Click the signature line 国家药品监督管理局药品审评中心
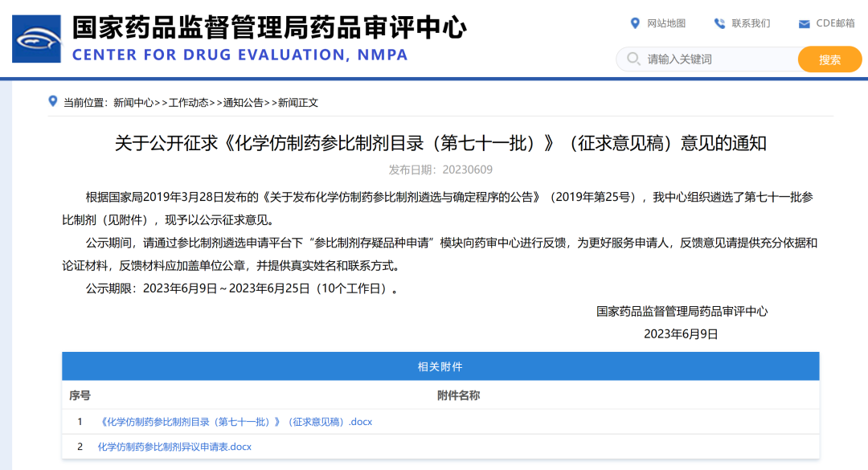This screenshot has height=470, width=868. click(682, 311)
